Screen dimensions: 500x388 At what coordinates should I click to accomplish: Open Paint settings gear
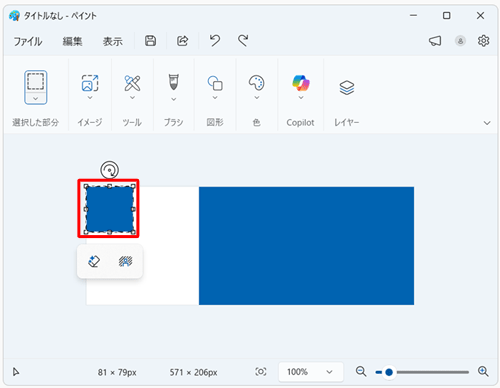(x=483, y=41)
